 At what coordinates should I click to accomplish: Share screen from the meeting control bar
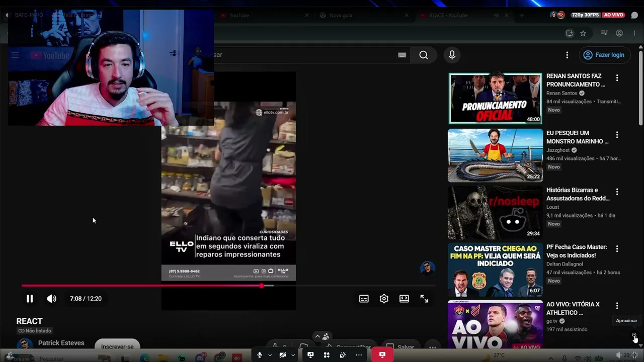coord(310,355)
